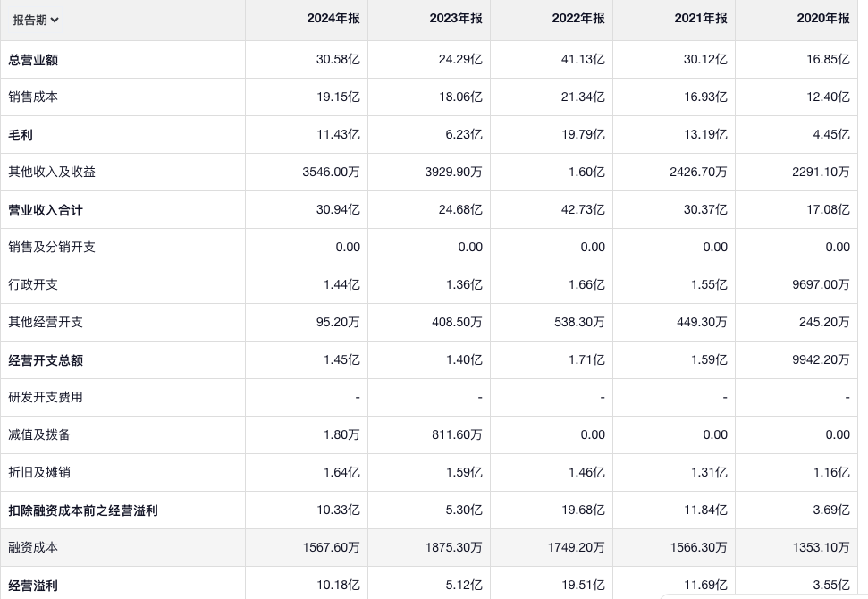Click the 其他收入及收益 row label
868x599 pixels.
(52, 172)
